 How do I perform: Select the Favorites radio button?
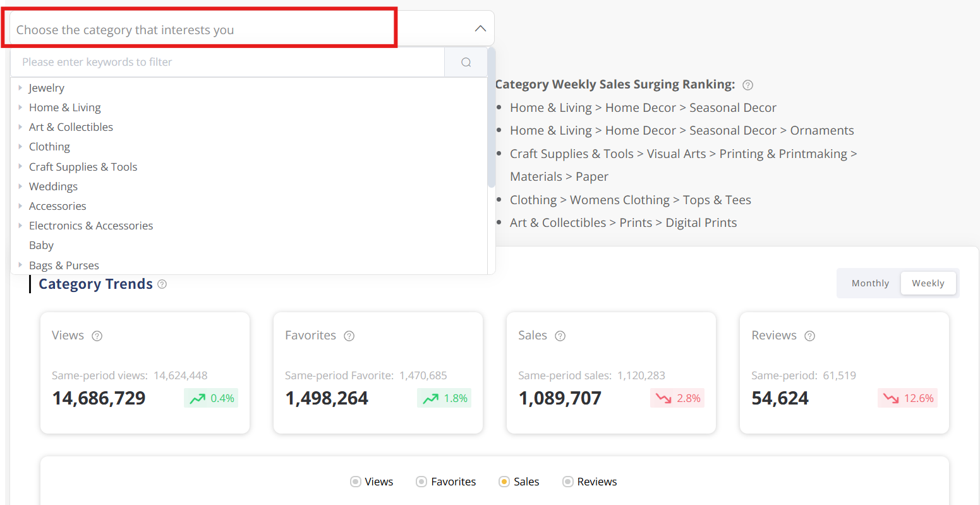point(421,482)
